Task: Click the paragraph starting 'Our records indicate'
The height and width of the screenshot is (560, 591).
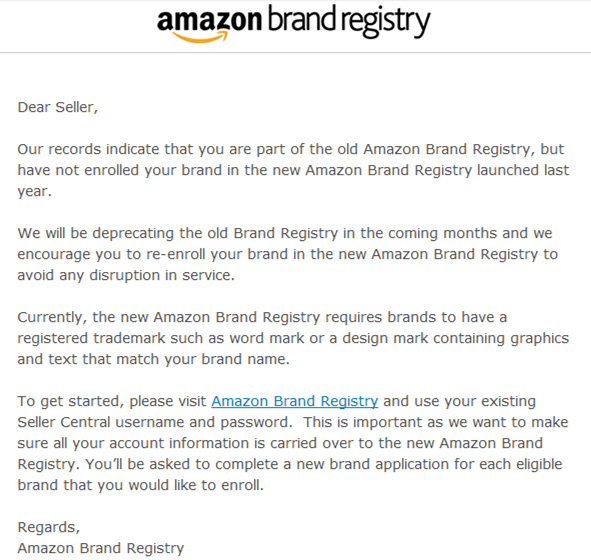Action: click(x=293, y=170)
